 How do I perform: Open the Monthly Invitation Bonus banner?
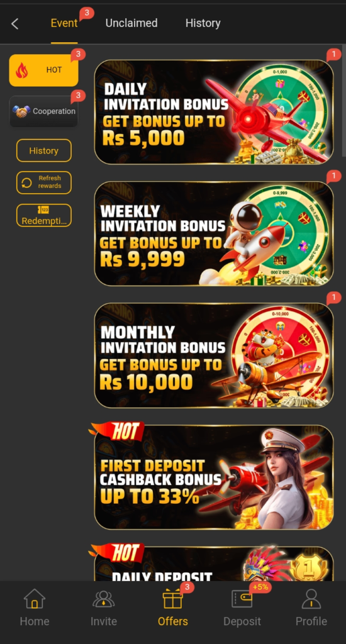point(214,355)
